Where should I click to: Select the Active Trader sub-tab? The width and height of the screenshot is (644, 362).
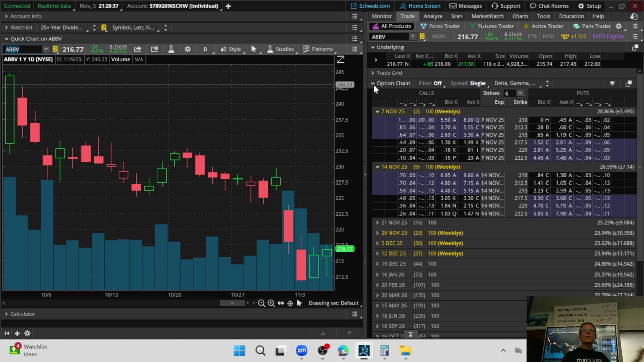pyautogui.click(x=543, y=26)
